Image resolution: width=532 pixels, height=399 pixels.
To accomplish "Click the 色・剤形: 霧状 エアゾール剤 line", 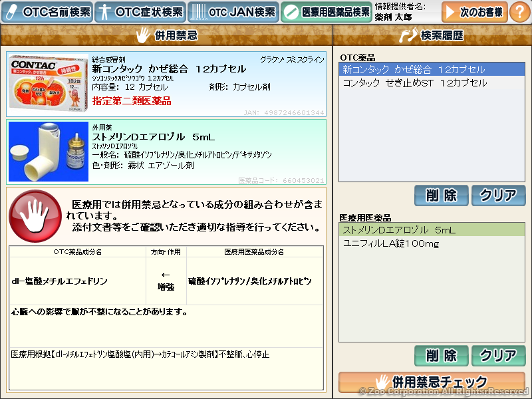I will click(x=143, y=166).
